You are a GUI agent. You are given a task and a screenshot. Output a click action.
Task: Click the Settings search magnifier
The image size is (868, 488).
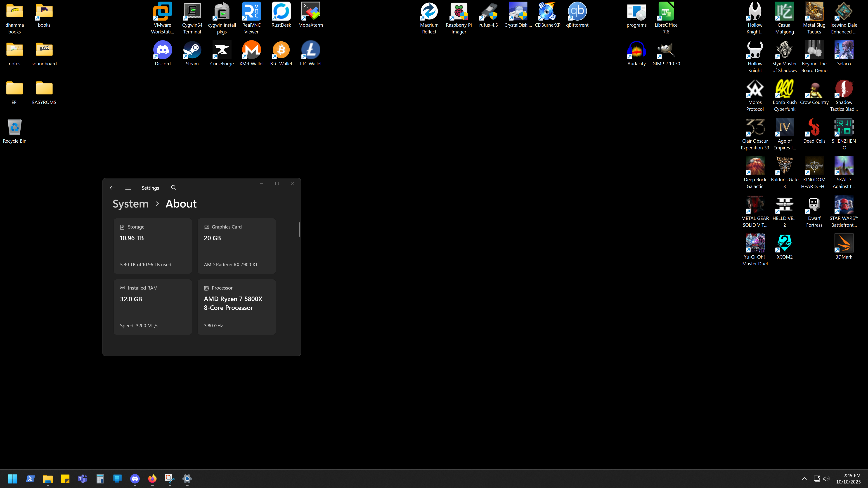[x=174, y=188]
